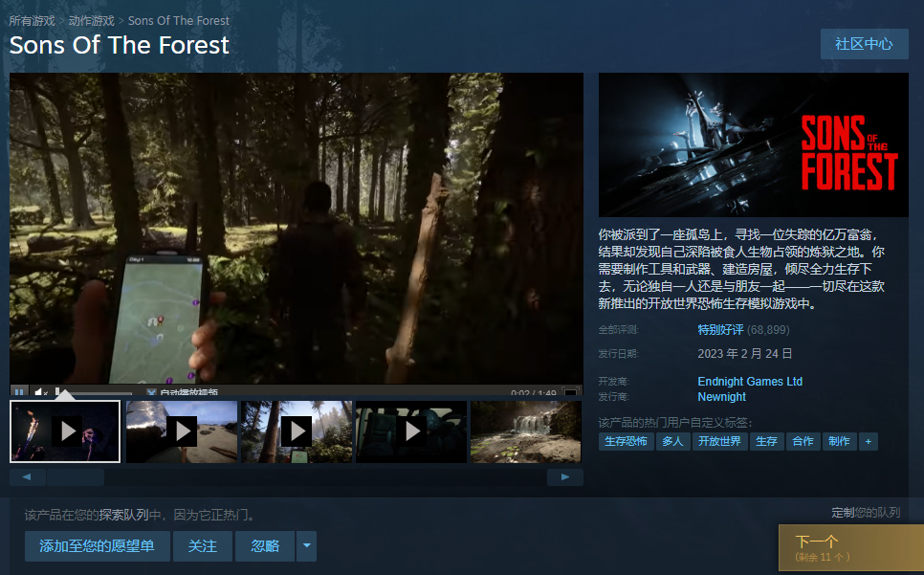Image resolution: width=924 pixels, height=575 pixels.
Task: Unmute the video speaker icon
Action: pyautogui.click(x=40, y=391)
